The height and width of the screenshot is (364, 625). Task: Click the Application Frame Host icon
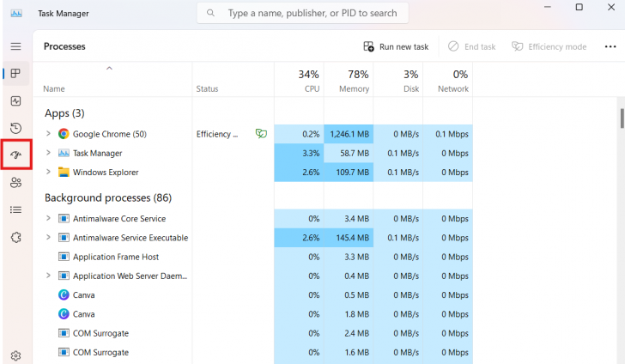pos(64,257)
